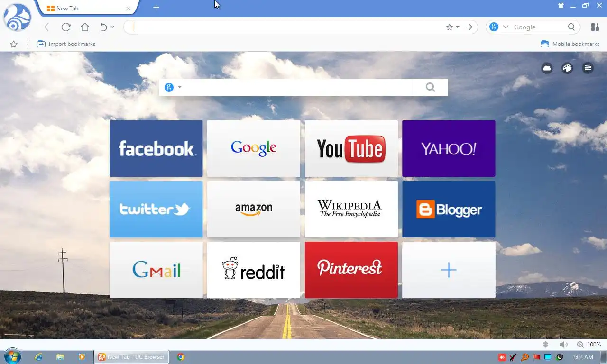Click the go arrow in address bar
This screenshot has height=364, width=607.
(x=469, y=27)
